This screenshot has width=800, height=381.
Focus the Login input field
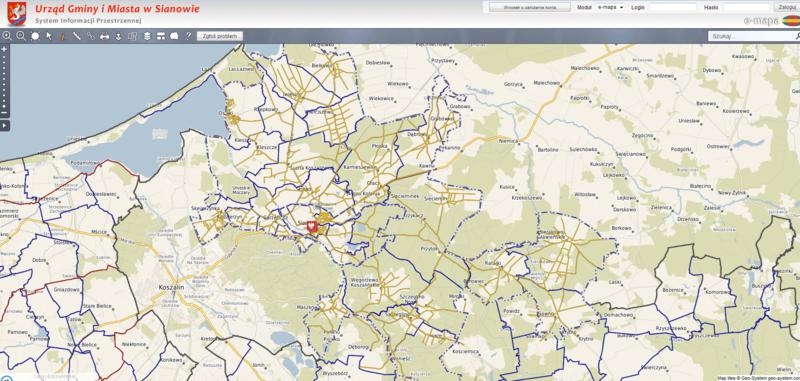(x=672, y=7)
